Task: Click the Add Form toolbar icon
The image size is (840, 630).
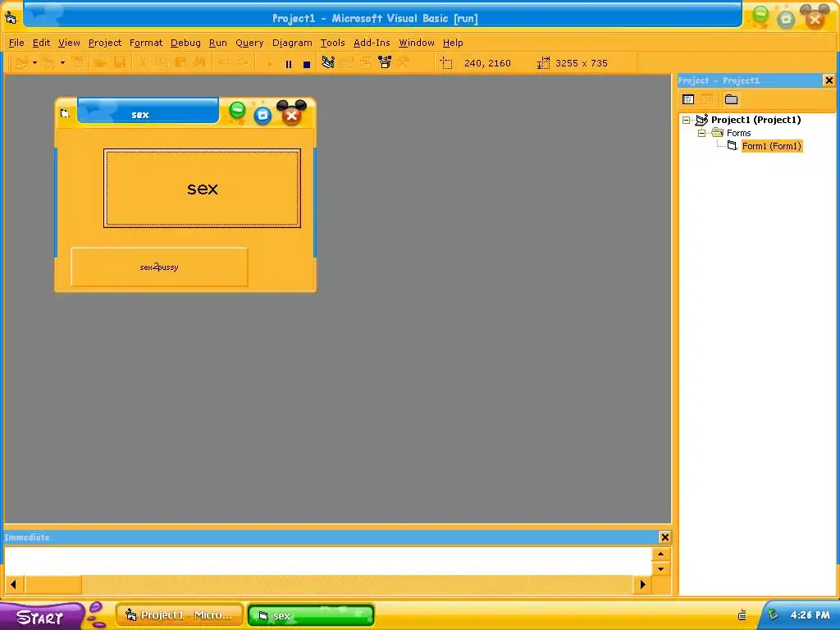Action: click(48, 62)
